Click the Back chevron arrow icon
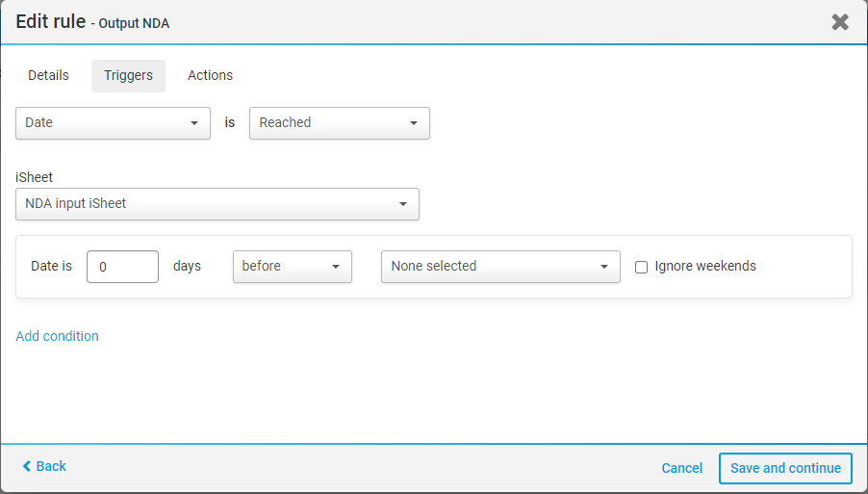 pos(27,466)
